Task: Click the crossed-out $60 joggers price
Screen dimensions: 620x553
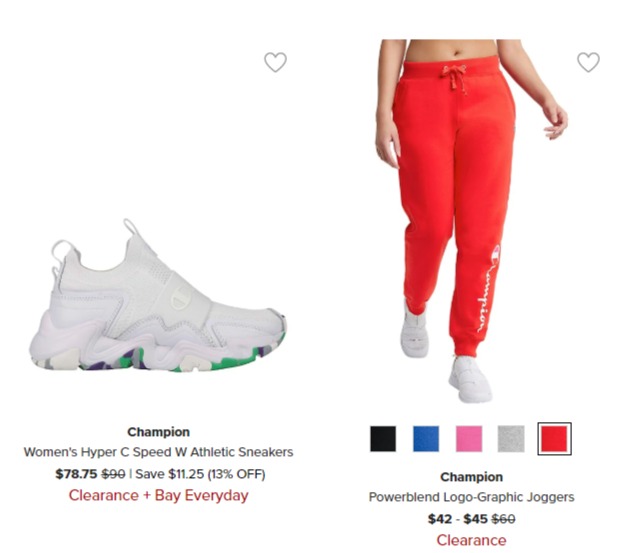Action: tap(503, 519)
